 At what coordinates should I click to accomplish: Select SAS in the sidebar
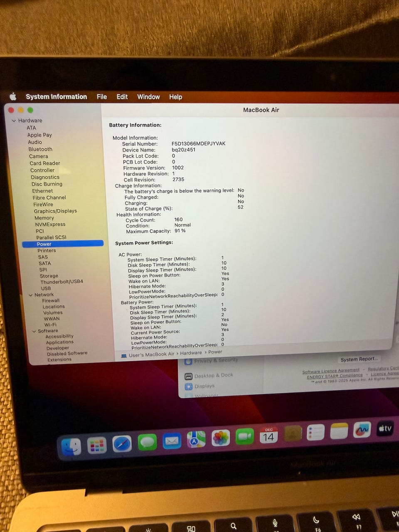(43, 257)
